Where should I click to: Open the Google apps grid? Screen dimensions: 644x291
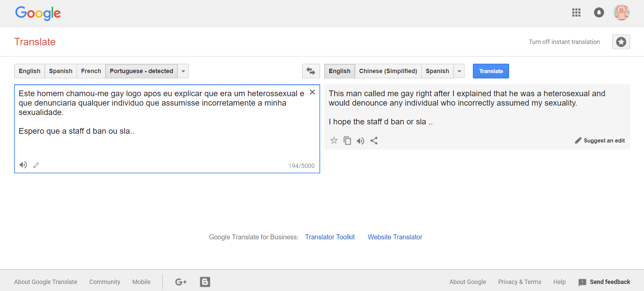(x=576, y=13)
